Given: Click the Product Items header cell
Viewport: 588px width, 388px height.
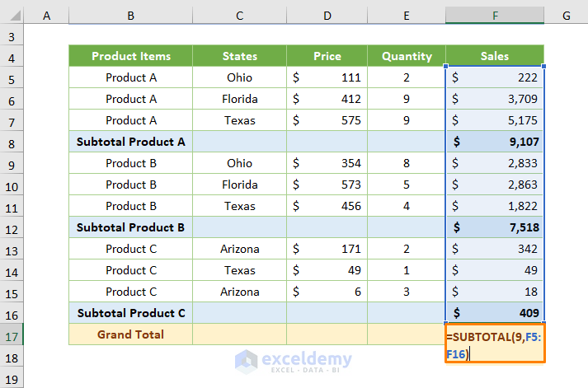Looking at the screenshot, I should [131, 56].
